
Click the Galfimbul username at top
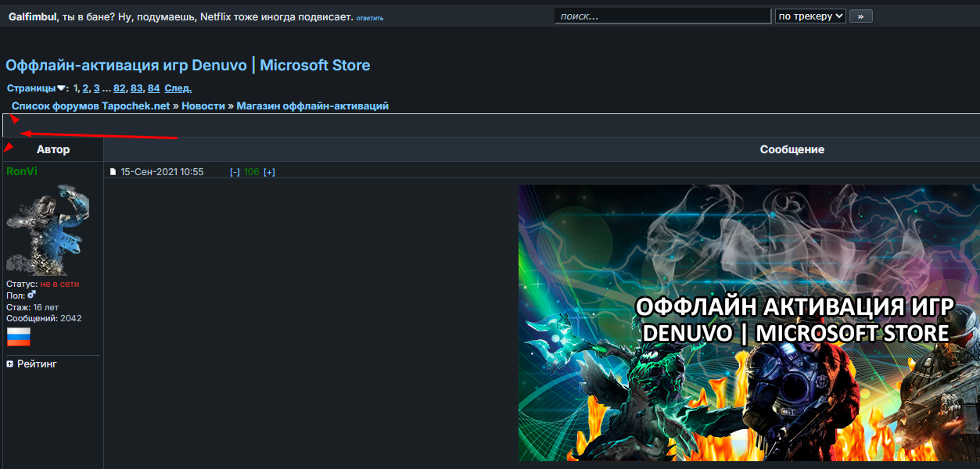33,16
